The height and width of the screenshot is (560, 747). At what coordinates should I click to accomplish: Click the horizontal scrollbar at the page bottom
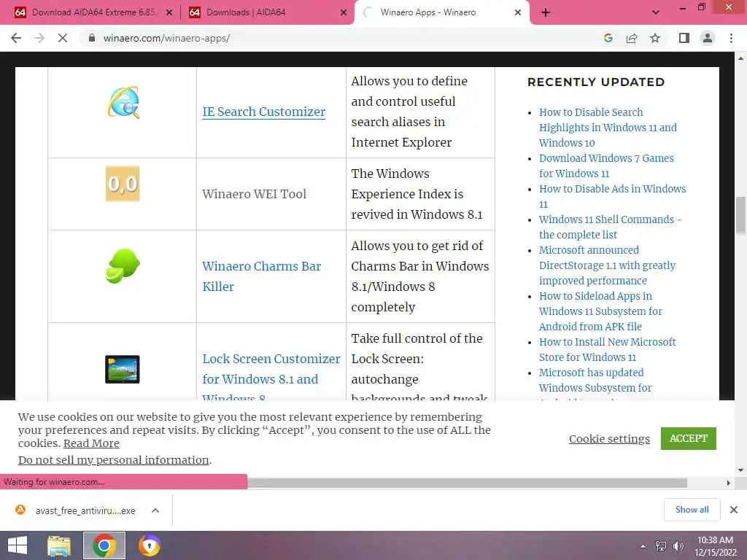coord(467,483)
